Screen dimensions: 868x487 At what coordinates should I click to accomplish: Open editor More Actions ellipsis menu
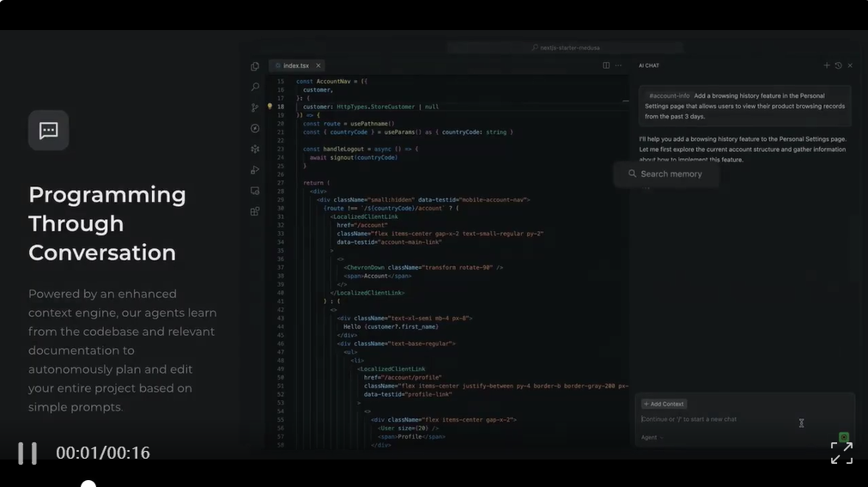click(x=618, y=65)
